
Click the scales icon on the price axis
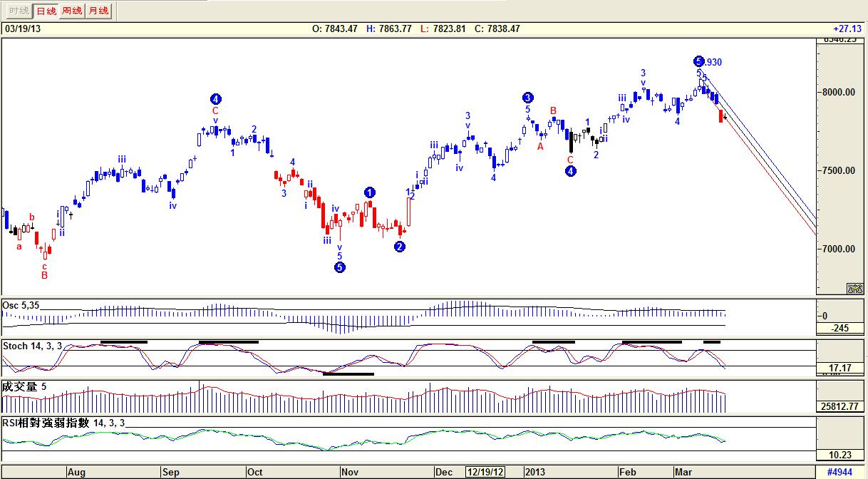854,289
